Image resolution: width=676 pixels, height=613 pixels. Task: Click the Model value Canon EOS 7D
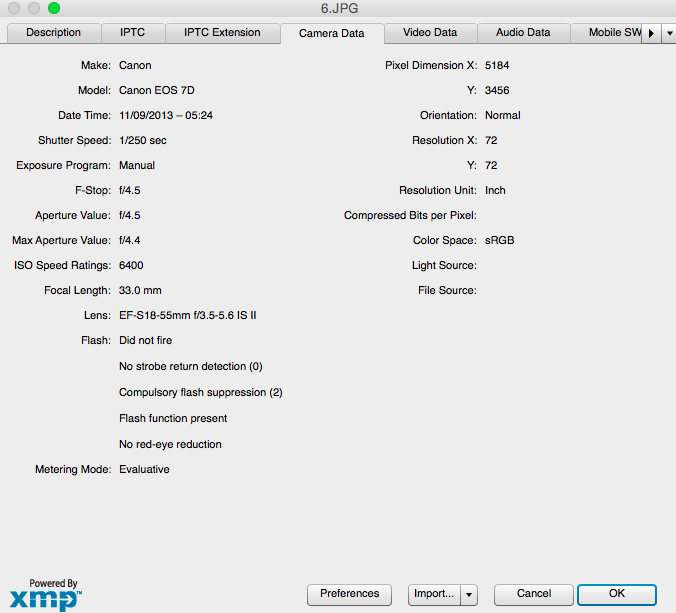point(157,91)
